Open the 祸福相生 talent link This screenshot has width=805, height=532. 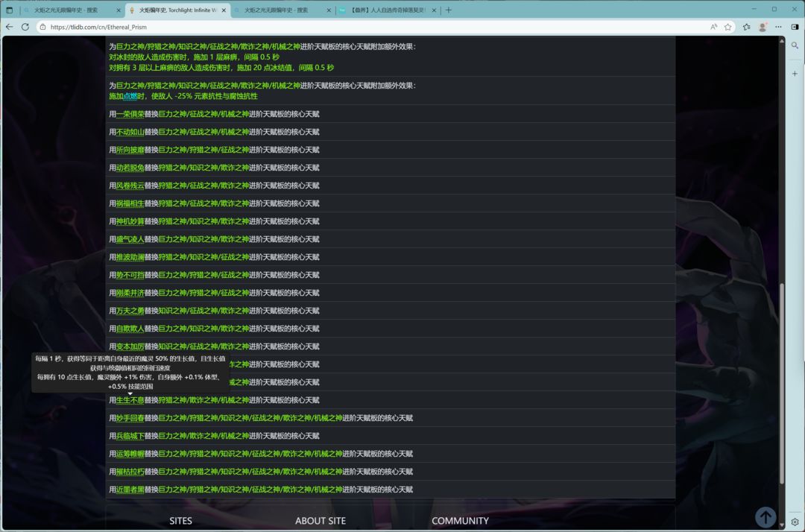point(130,203)
